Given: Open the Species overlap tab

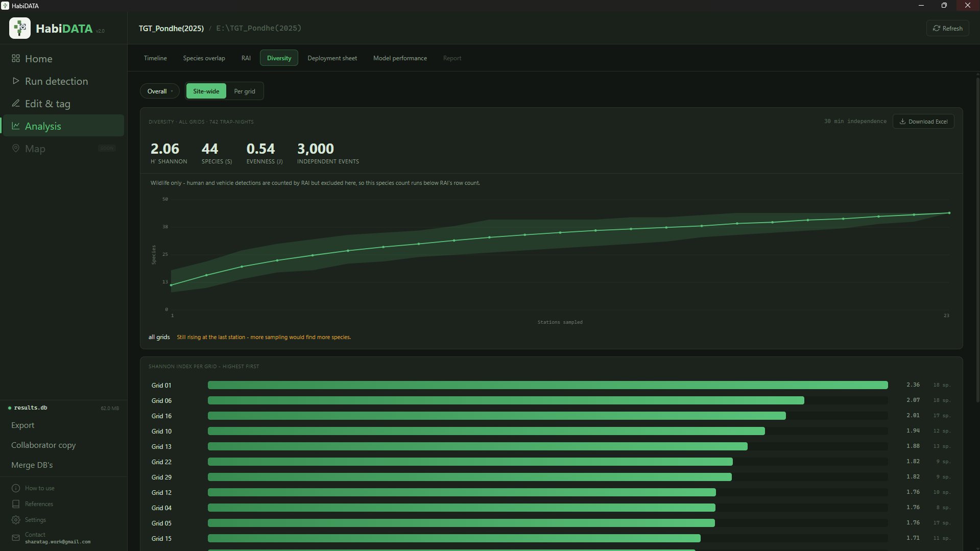Looking at the screenshot, I should pyautogui.click(x=204, y=58).
